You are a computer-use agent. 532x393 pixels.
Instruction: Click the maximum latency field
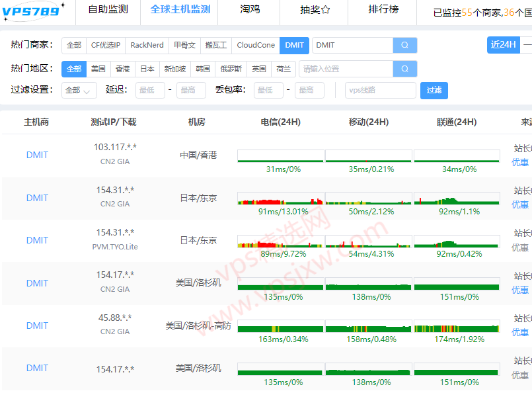tap(191, 91)
